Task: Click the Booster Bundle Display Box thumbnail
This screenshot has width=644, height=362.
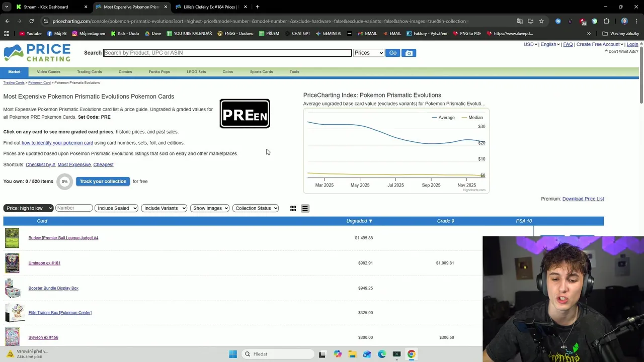Action: coord(13,288)
